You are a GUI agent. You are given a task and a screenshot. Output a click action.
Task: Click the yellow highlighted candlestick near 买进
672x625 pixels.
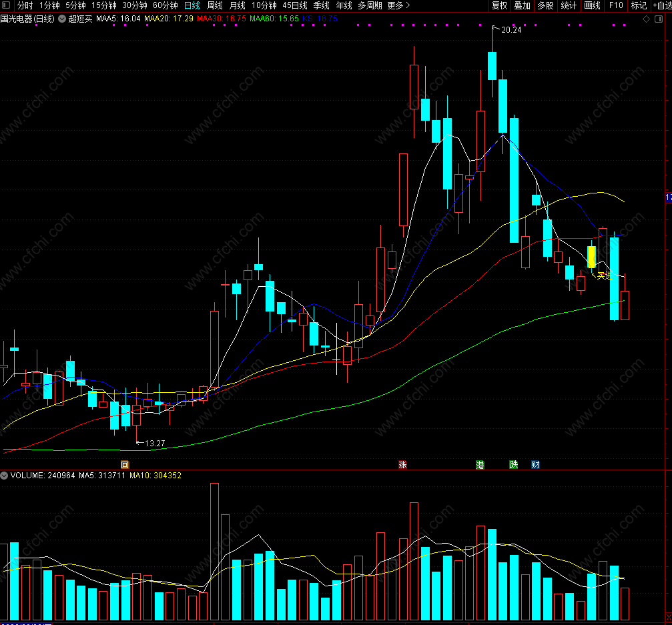(591, 257)
